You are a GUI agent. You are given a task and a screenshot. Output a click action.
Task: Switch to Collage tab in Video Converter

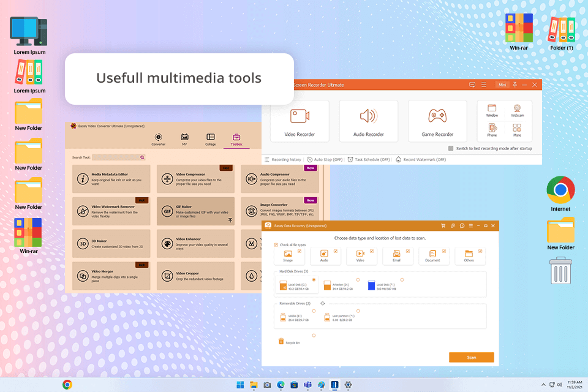(x=210, y=139)
